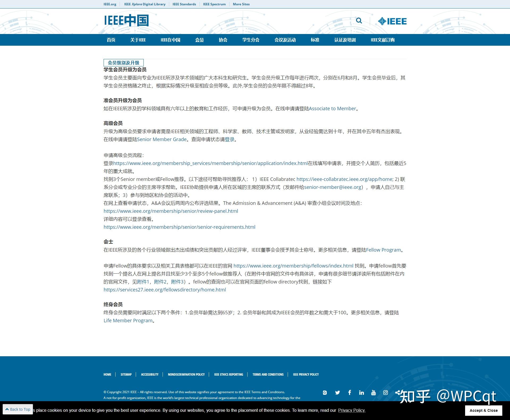
Task: Open the Senior Member Grade link
Action: tap(162, 139)
